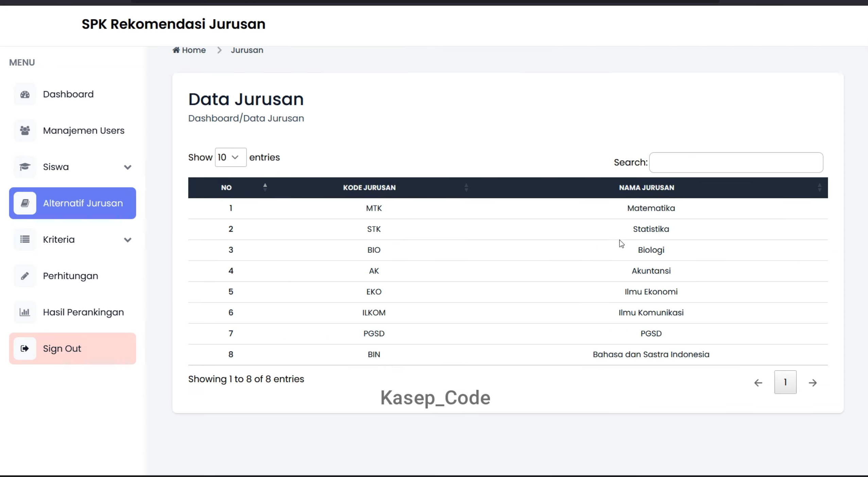Click the Akuntansi name cell
This screenshot has height=477, width=868.
[x=651, y=271]
